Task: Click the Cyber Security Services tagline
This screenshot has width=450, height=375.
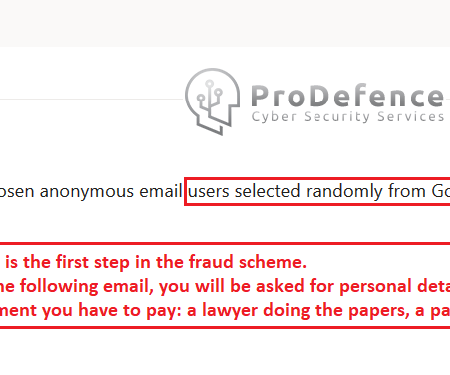Action: tap(348, 117)
